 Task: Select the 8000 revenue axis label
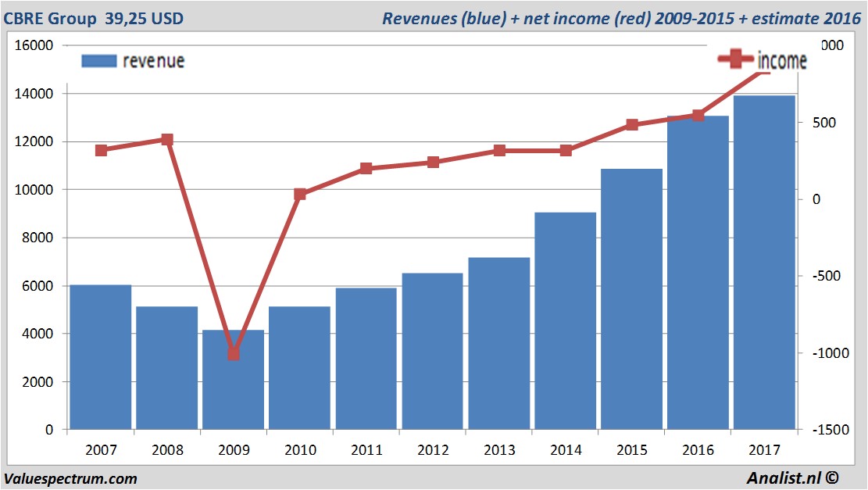point(38,238)
